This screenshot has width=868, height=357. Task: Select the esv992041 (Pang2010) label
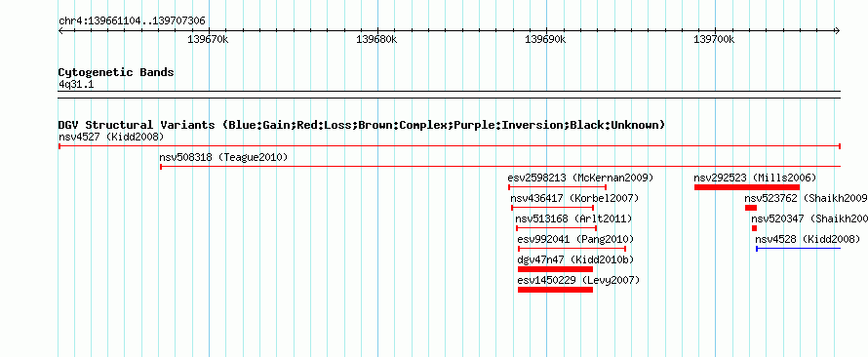coord(575,239)
